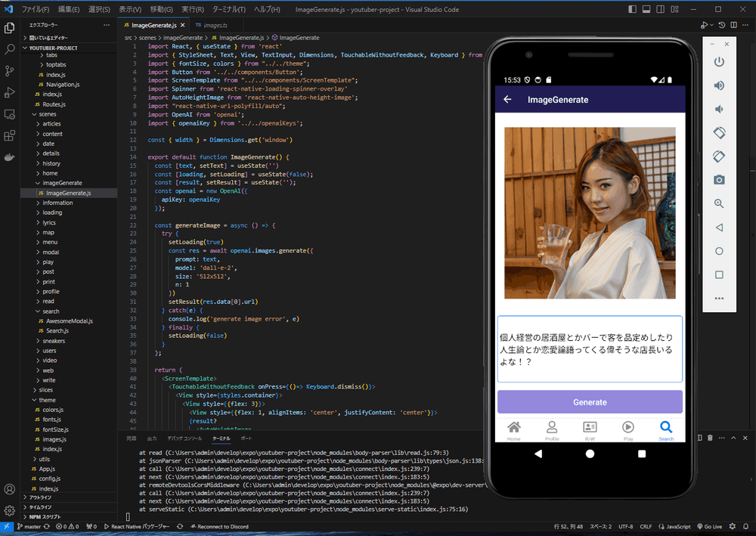Close the ImageGenerate.js editor tab
Screen dimensions: 756x536
coord(183,25)
